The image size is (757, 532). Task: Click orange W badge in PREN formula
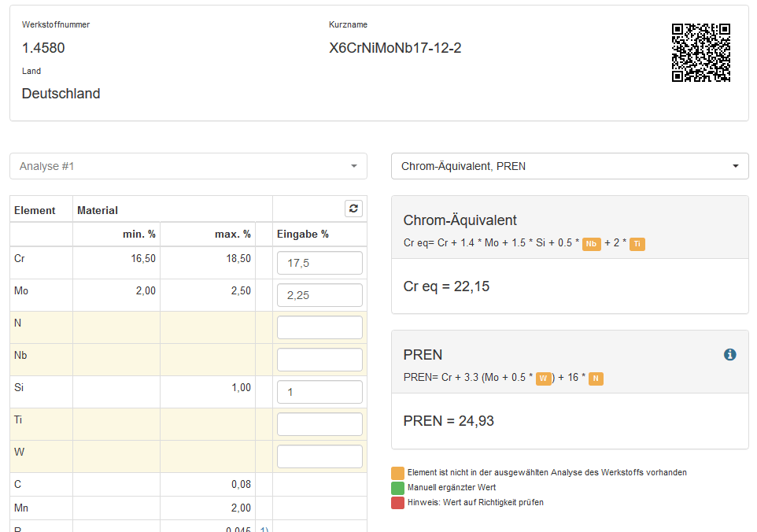click(x=543, y=379)
